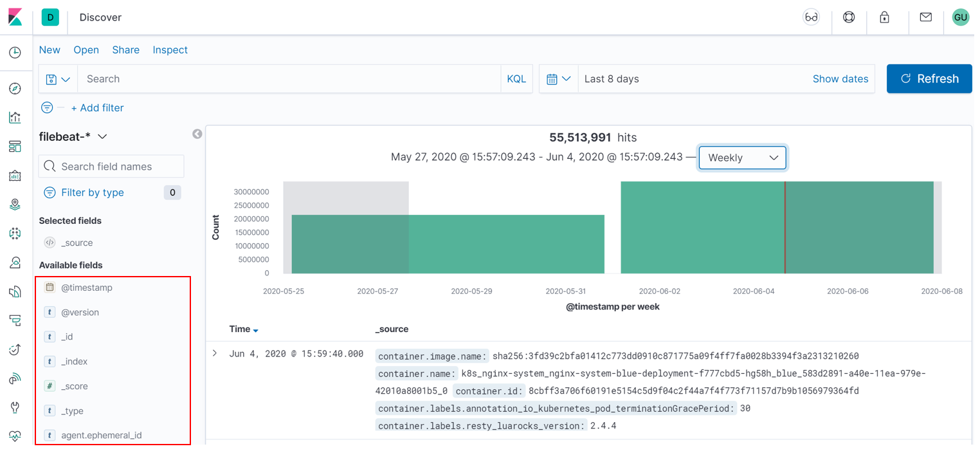Click the 55,513,991 hits count
This screenshot has width=980, height=451.
(580, 137)
